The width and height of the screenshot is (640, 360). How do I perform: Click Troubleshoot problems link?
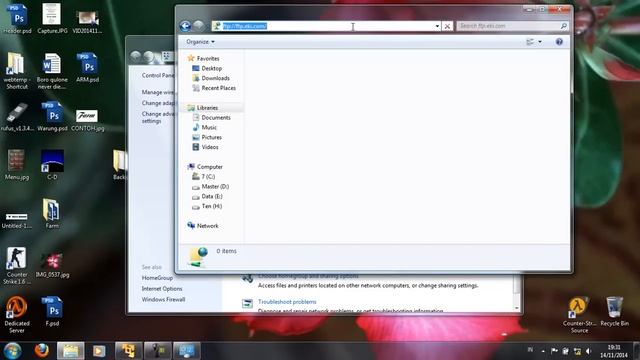(x=287, y=302)
